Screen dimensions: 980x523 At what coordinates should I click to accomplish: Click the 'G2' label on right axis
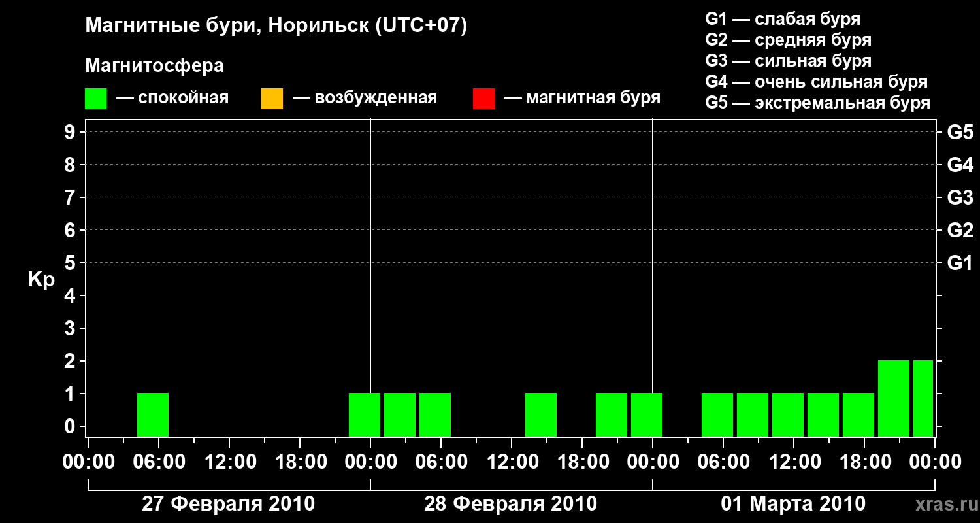(960, 231)
